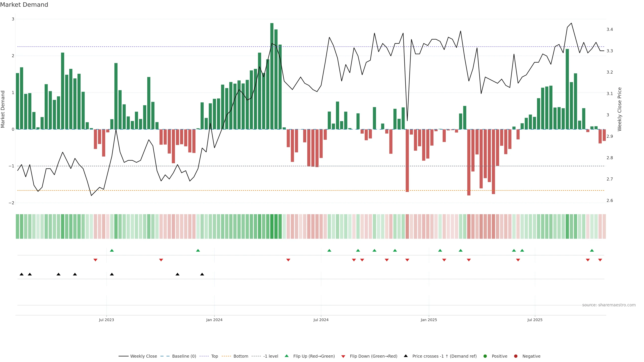Click the Jul 2023 x-axis label
Screen dimensions: 644x362
106,320
